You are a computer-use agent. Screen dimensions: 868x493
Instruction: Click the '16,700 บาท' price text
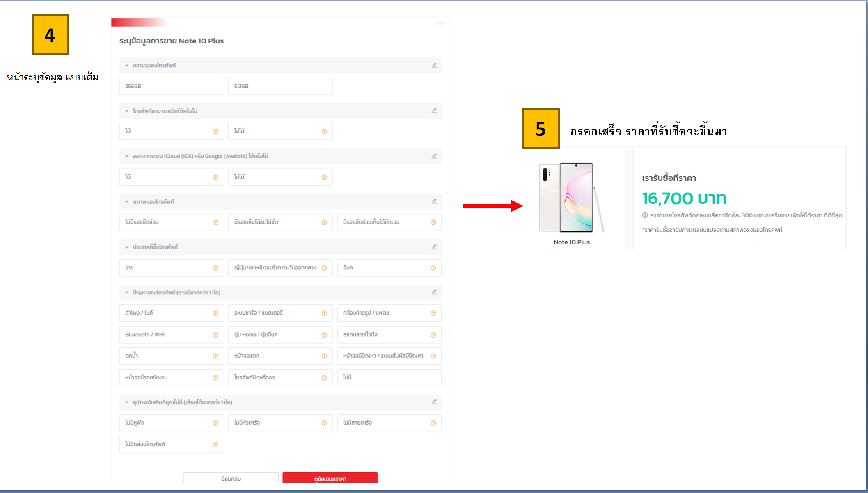point(684,199)
